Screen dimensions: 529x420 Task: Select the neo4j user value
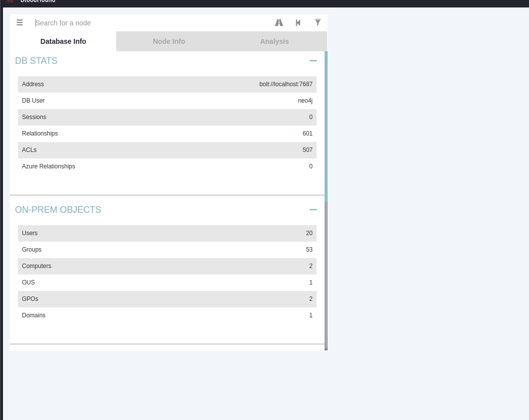pos(305,101)
